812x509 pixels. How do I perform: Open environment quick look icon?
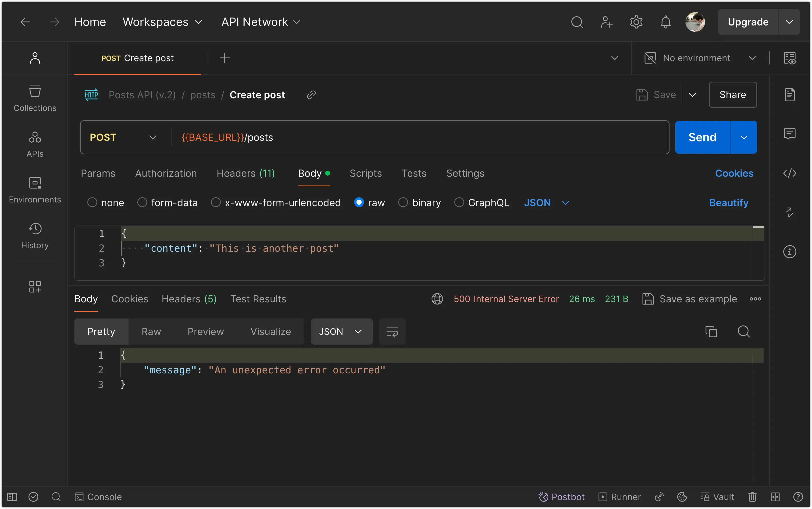[790, 58]
